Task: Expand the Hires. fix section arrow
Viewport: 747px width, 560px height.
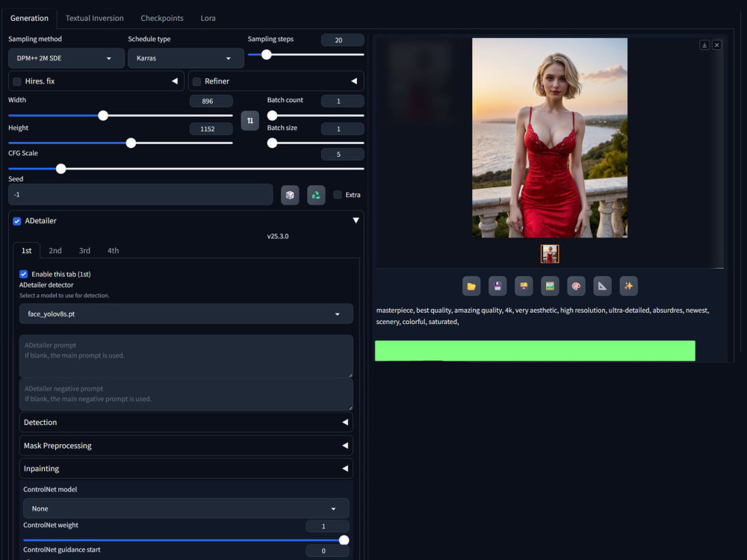Action: 175,81
